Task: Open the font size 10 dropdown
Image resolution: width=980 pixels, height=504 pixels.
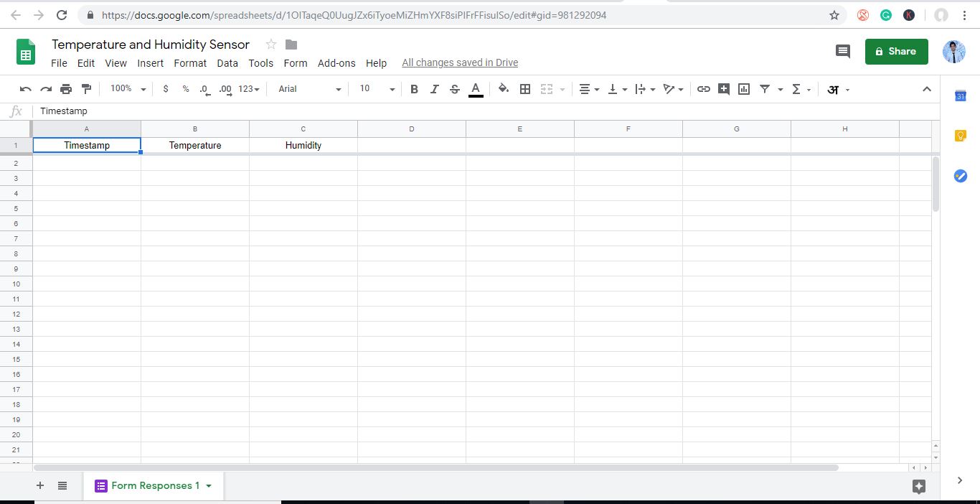Action: [x=377, y=89]
